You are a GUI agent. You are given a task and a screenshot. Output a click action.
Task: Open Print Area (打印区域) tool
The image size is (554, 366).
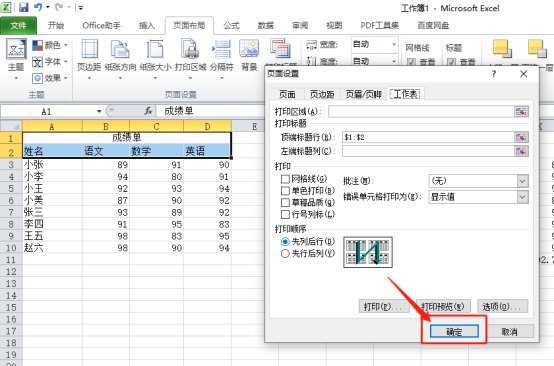[190, 58]
